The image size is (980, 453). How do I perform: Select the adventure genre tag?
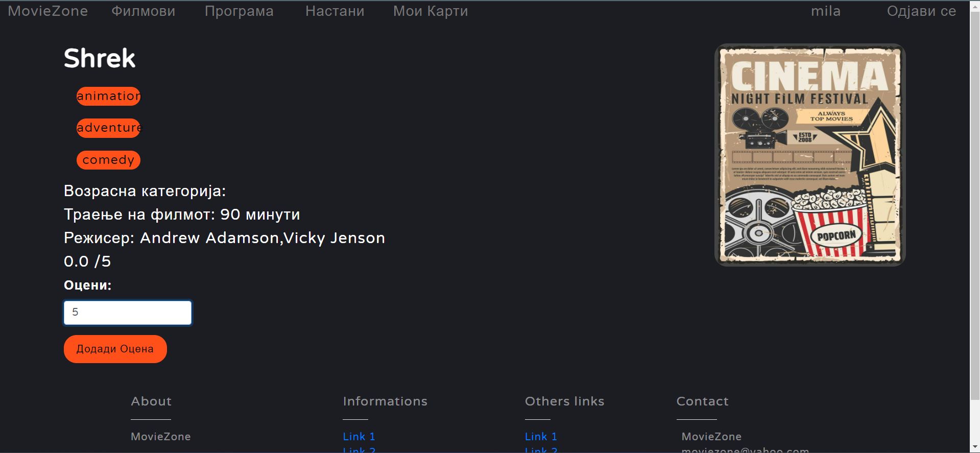108,128
